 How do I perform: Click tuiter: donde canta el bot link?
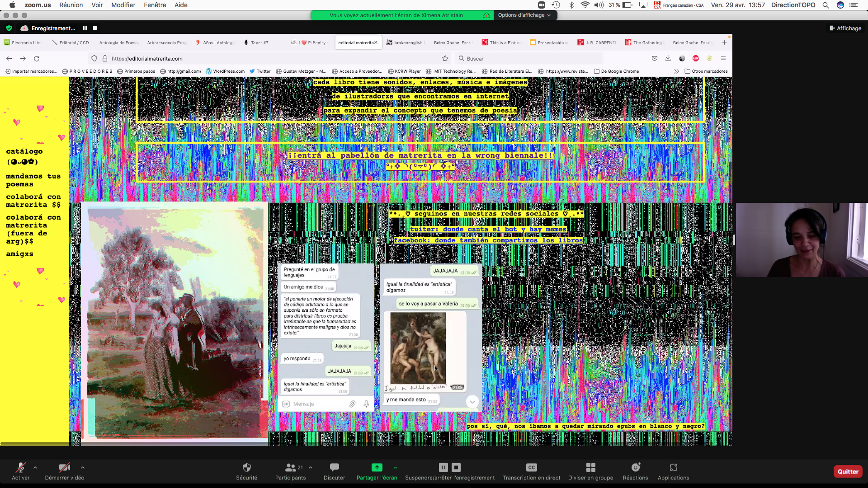pos(488,229)
